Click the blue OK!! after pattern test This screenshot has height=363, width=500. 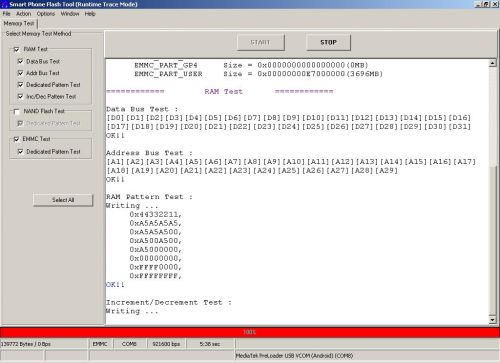pos(115,285)
